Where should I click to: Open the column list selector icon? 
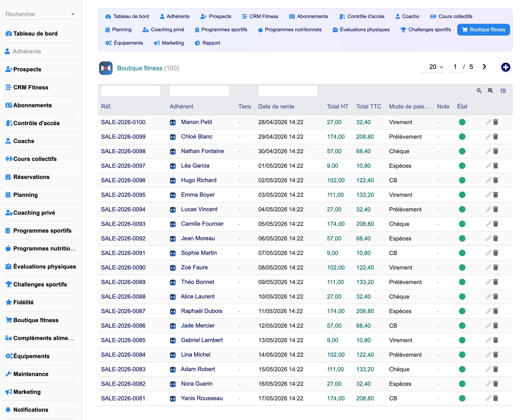(x=503, y=91)
